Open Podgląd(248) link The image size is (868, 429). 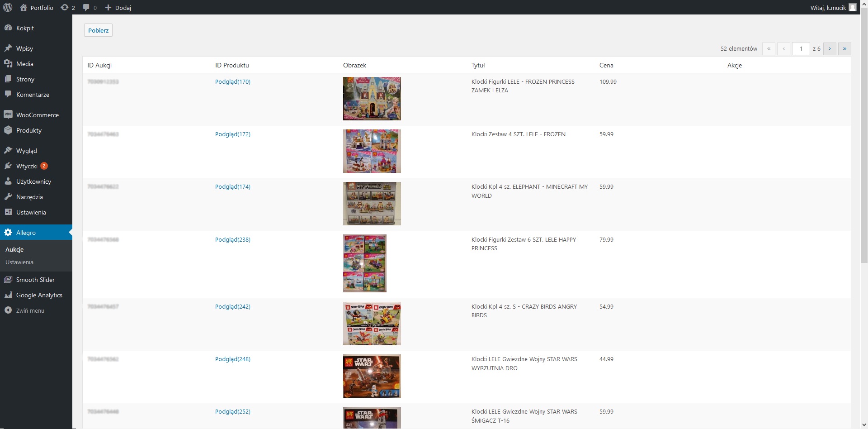click(233, 359)
